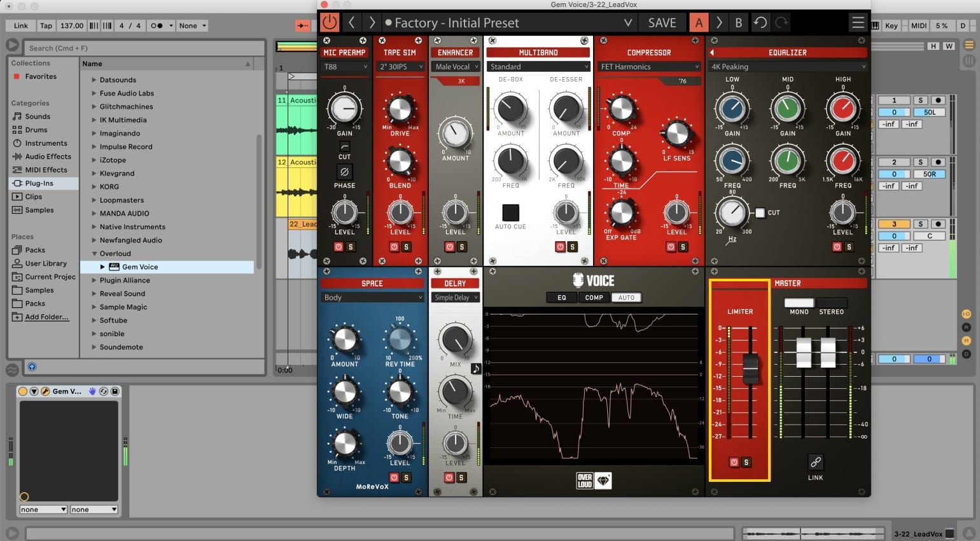Viewport: 980px width, 541px height.
Task: Open the plugin hamburger menu
Action: tap(858, 23)
